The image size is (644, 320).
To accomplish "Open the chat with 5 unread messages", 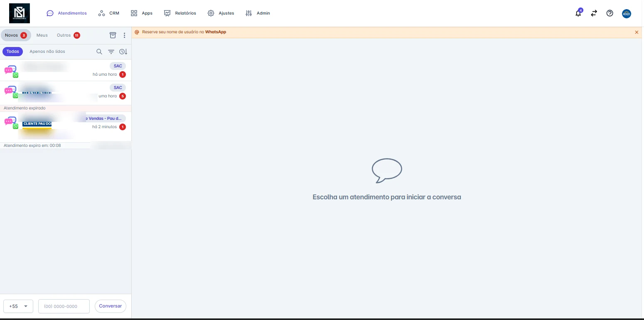I will click(x=66, y=93).
